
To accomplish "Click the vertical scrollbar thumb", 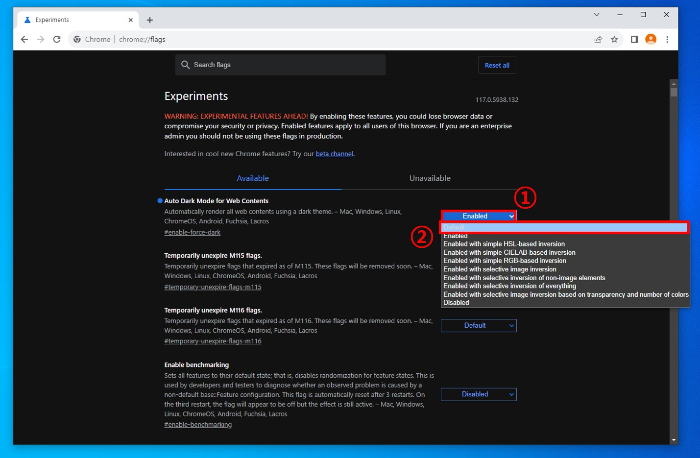I will 674,92.
